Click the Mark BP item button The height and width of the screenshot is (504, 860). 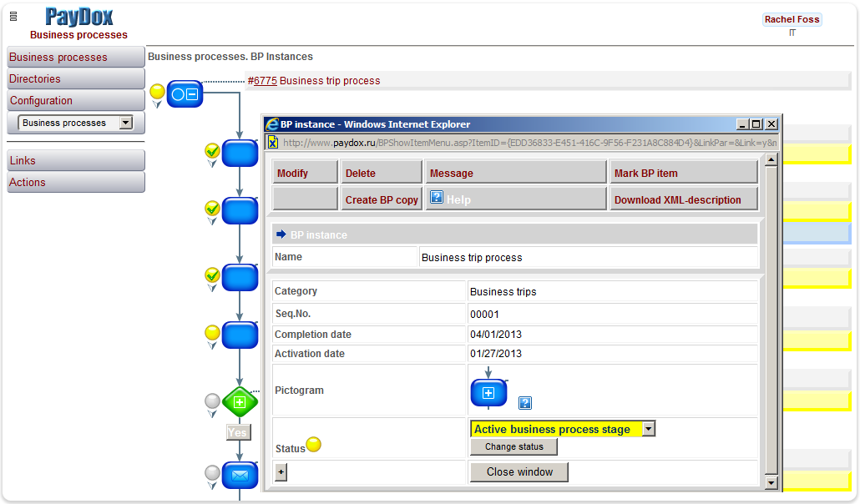tap(683, 173)
